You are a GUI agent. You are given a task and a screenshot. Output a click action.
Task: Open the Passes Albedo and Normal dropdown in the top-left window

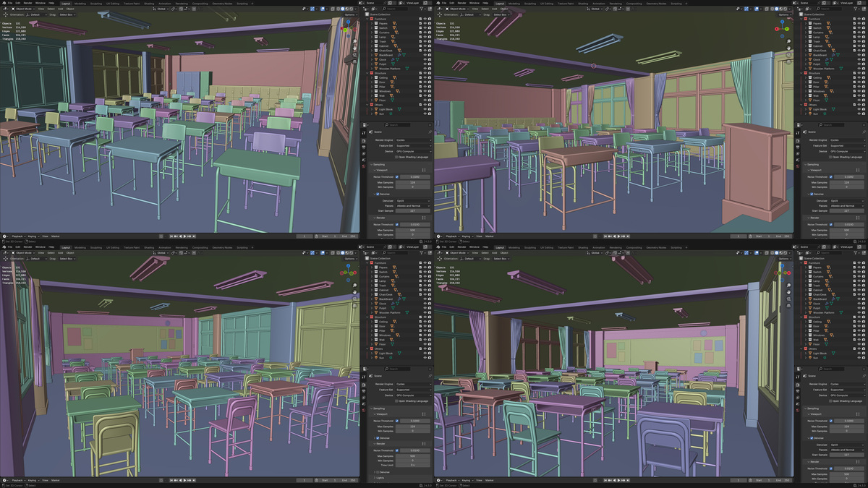pyautogui.click(x=413, y=206)
